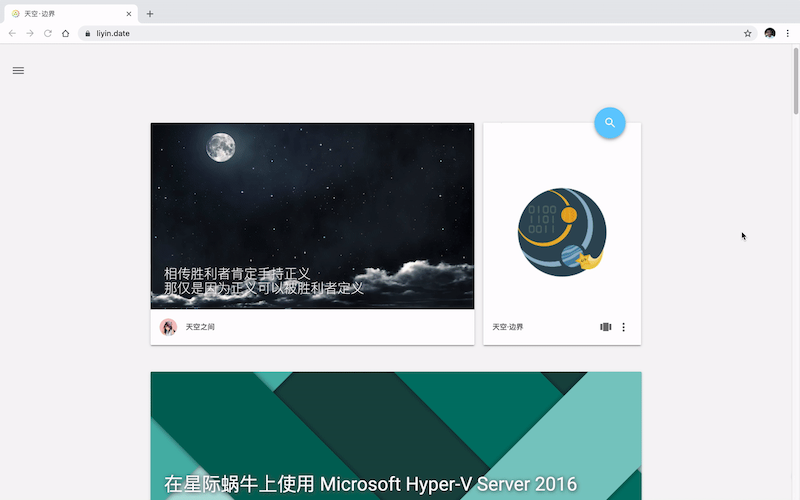Click the 天空·边界 text on the logo card
800x500 pixels.
(508, 327)
